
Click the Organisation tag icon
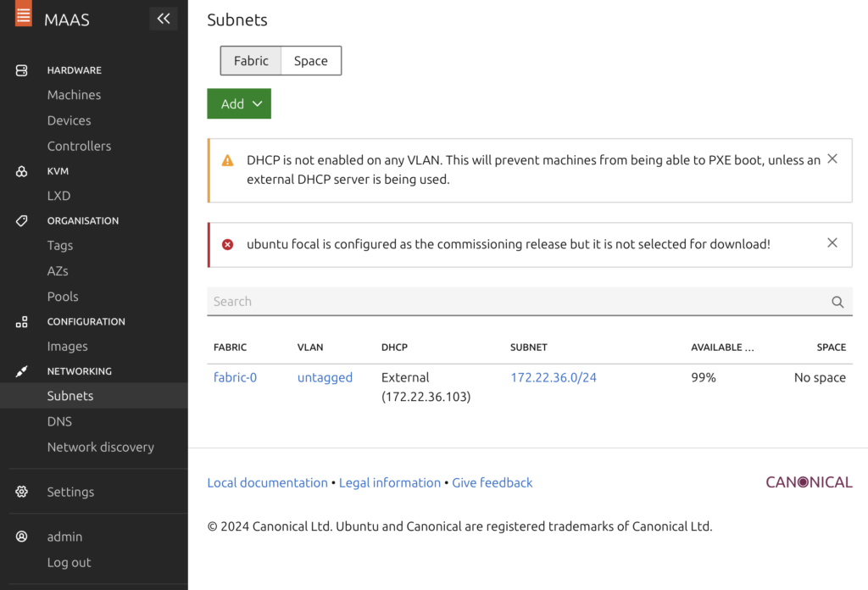pyautogui.click(x=21, y=221)
